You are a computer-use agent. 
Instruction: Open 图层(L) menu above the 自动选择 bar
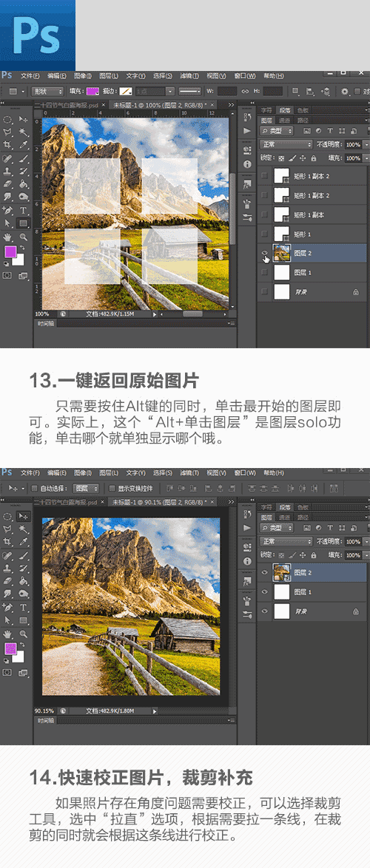coord(109,472)
